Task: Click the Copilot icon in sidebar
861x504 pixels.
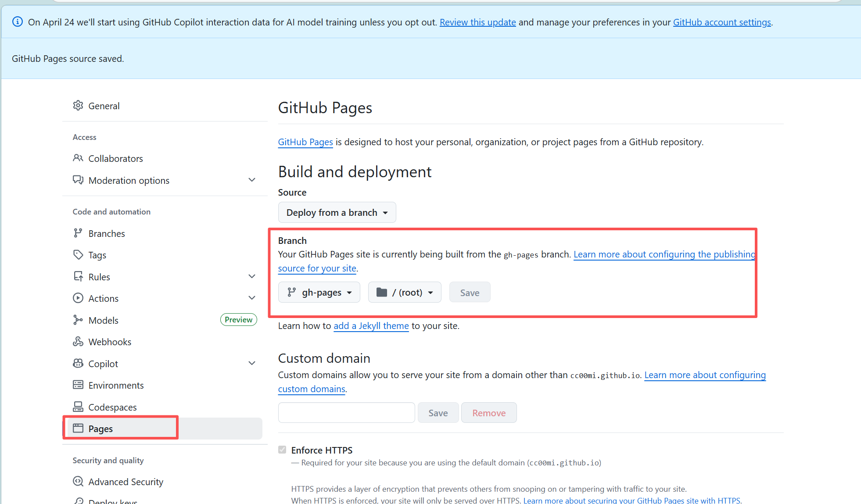Action: click(78, 363)
